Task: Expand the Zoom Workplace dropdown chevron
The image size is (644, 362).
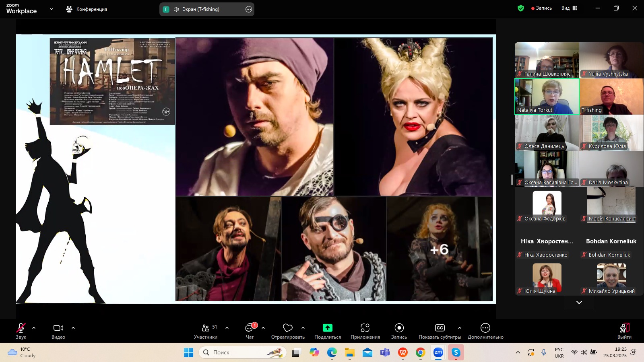Action: point(52,9)
